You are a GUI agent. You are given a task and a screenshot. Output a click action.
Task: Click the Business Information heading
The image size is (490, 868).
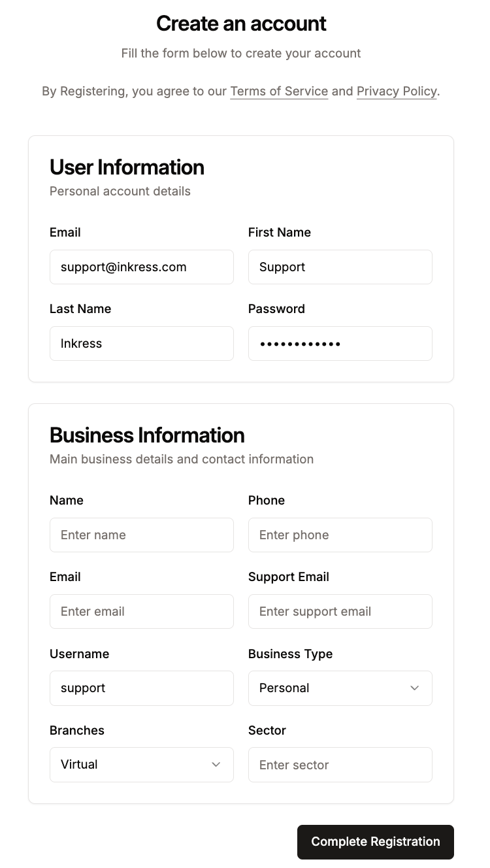147,435
